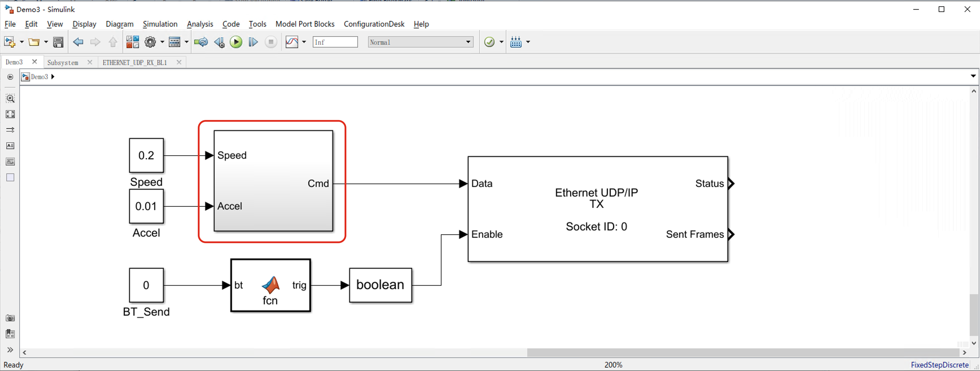This screenshot has height=371, width=980.
Task: Click the Build Model icon
Action: pyautogui.click(x=516, y=42)
